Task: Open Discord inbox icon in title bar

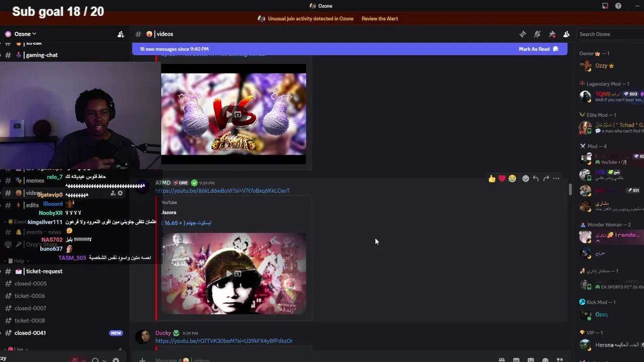Action: 605,6
